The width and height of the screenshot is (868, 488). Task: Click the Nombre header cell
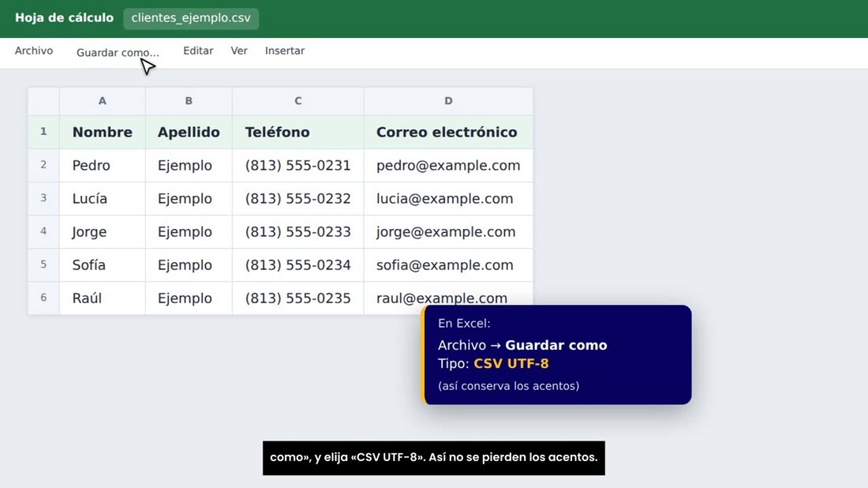coord(103,132)
